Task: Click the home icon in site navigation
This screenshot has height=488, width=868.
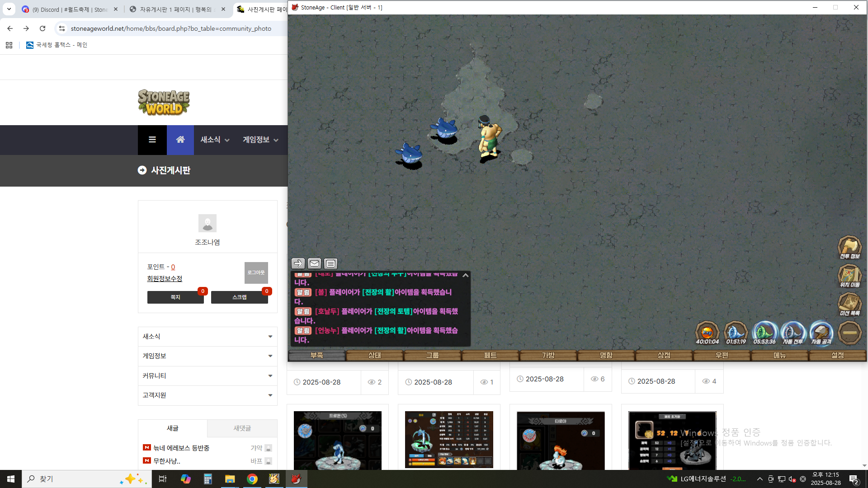Action: (x=180, y=140)
